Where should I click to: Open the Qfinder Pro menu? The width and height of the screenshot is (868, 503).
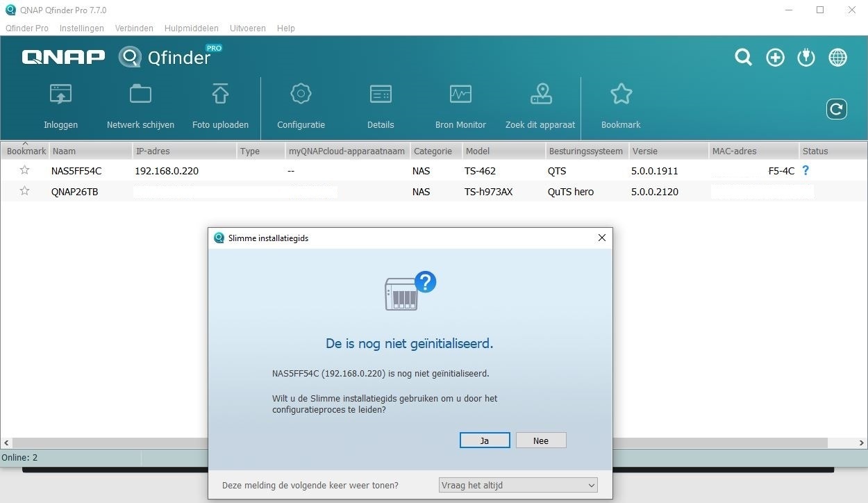point(27,28)
